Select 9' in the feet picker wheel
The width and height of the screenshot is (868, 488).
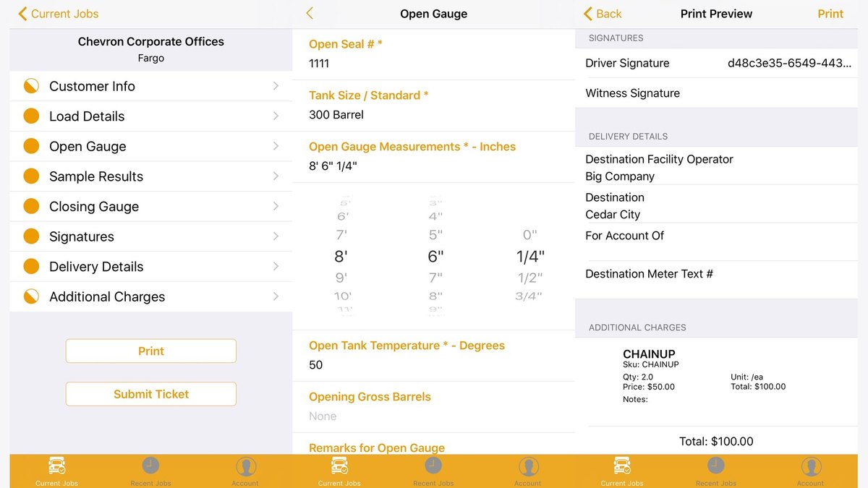point(341,278)
